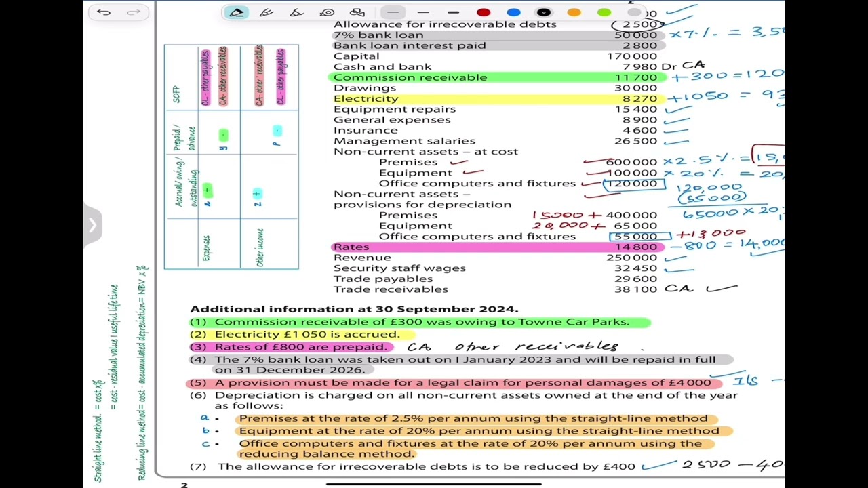Click the 'Insurance' row label
The width and height of the screenshot is (868, 488).
(x=365, y=130)
